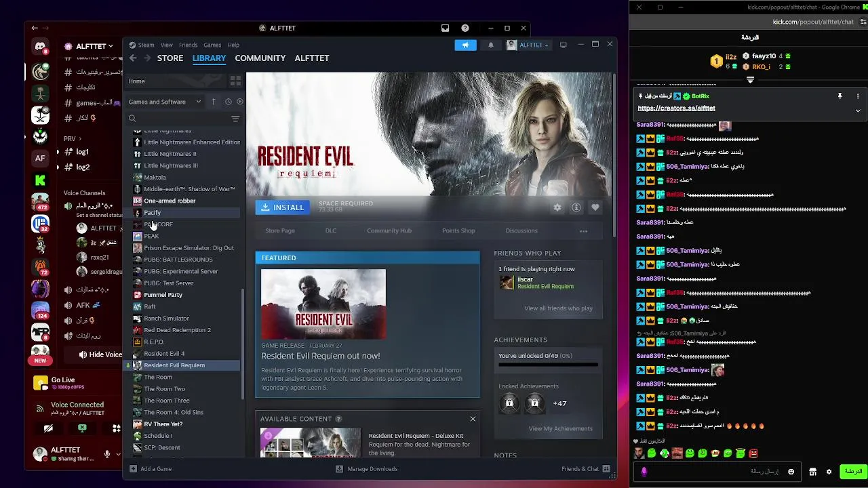
Task: Click the Steam library list scrollbar
Action: pos(243,346)
